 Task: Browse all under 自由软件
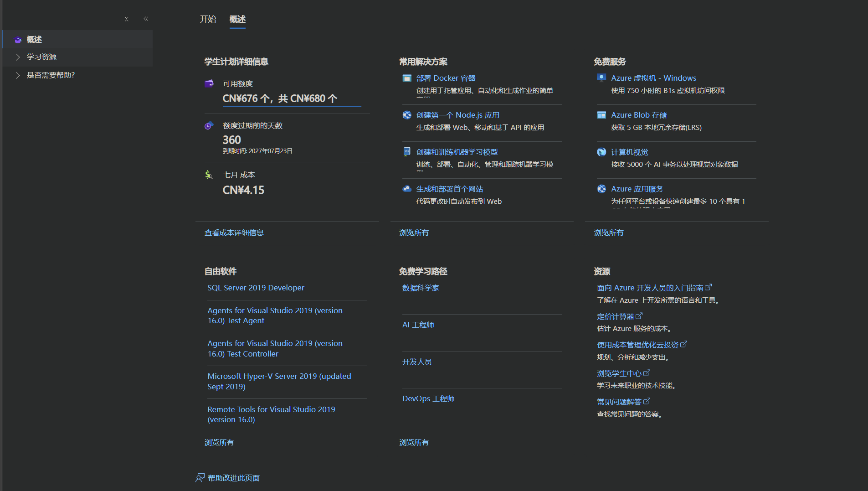[x=219, y=442]
